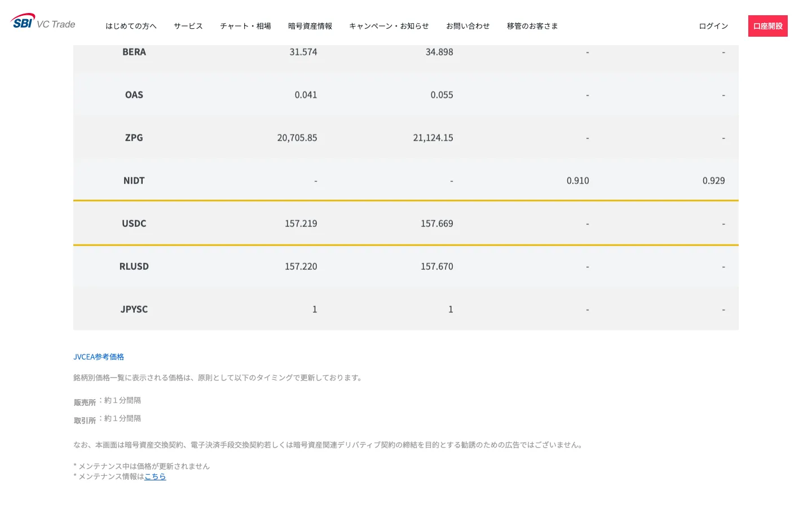This screenshot has width=812, height=508.
Task: Click USDC price 157.669
Action: pos(437,224)
